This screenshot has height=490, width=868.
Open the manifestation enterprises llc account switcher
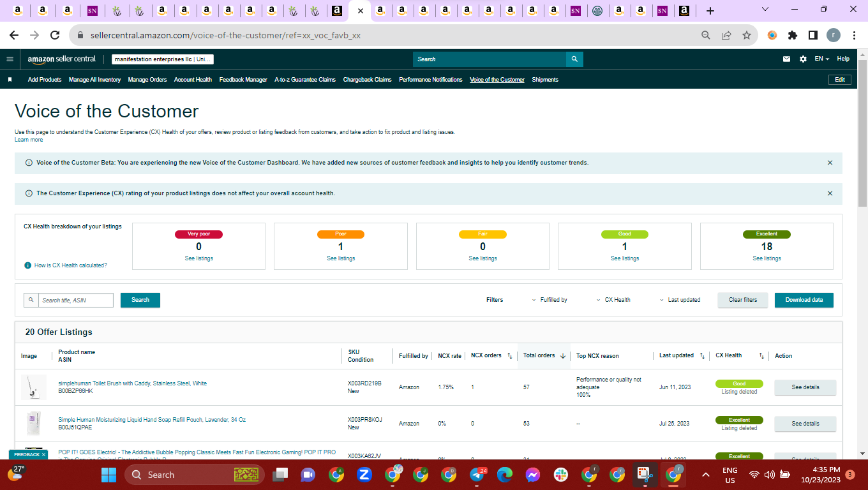163,59
